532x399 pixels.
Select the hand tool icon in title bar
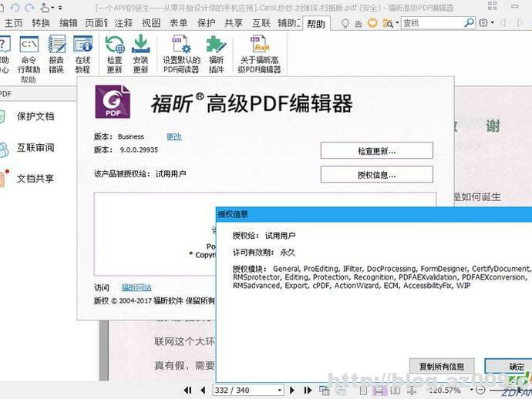point(45,7)
